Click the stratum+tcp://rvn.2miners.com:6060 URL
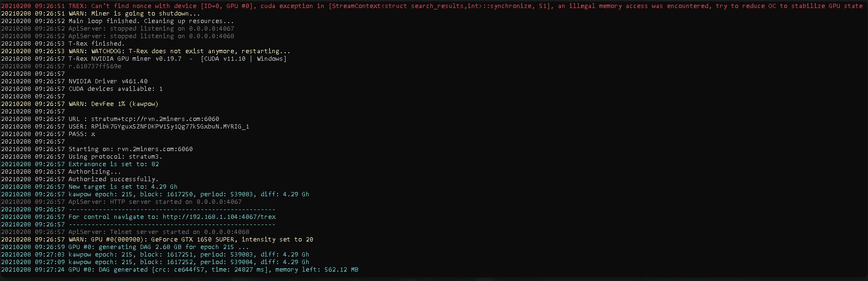 coord(155,119)
